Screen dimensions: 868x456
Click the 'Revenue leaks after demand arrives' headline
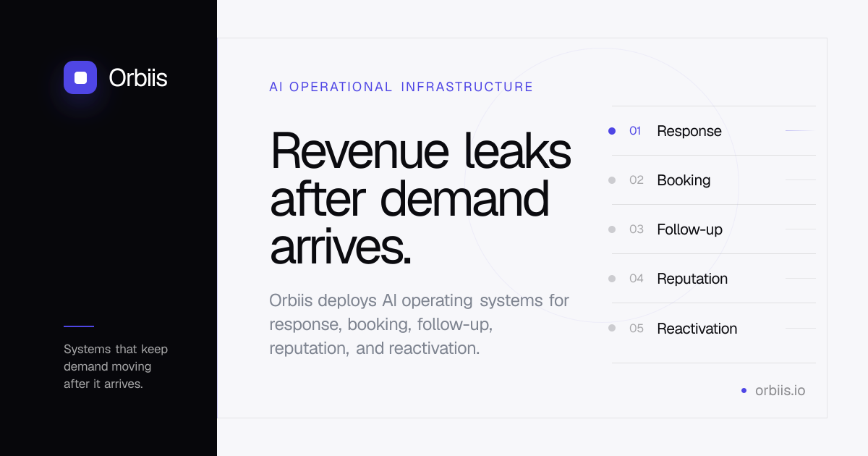click(x=420, y=198)
